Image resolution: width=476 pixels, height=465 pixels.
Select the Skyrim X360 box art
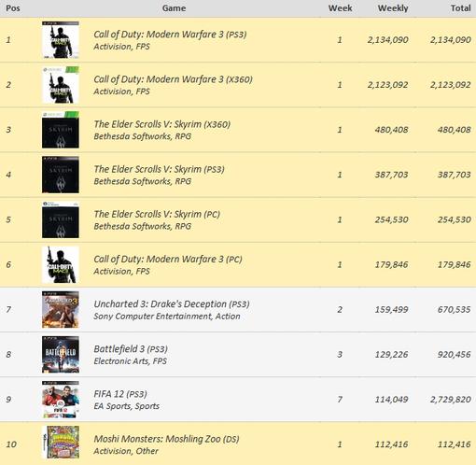61,130
